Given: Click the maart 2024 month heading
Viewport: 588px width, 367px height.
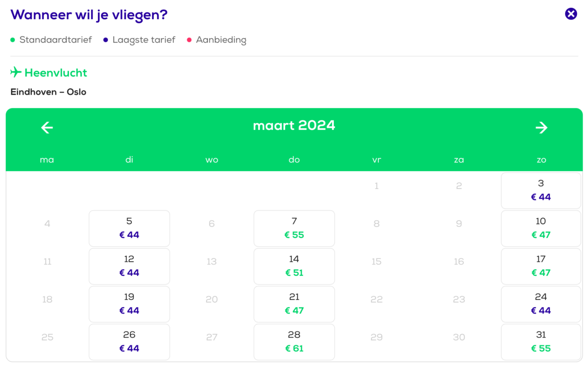Looking at the screenshot, I should click(x=294, y=126).
